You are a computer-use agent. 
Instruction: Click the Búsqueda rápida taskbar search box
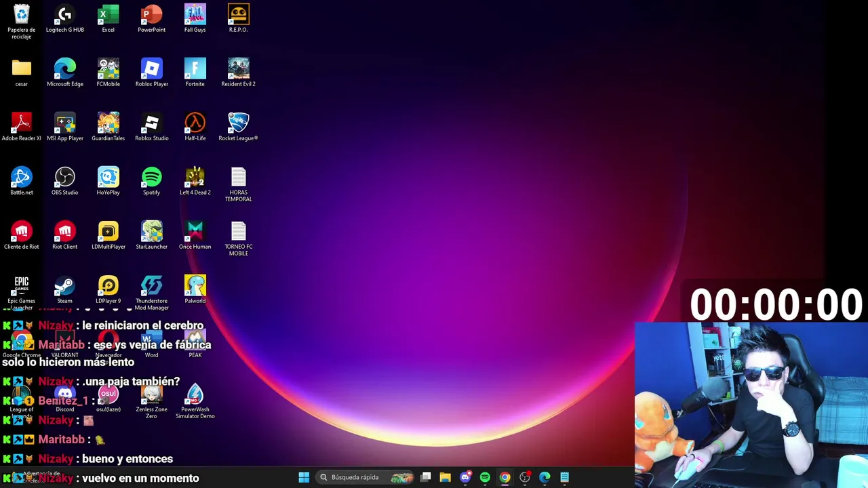click(366, 477)
